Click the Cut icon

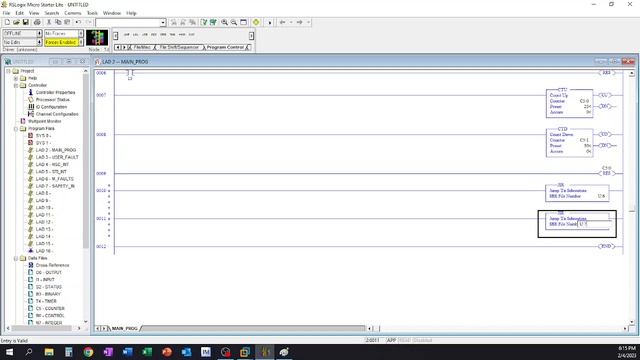pos(49,22)
